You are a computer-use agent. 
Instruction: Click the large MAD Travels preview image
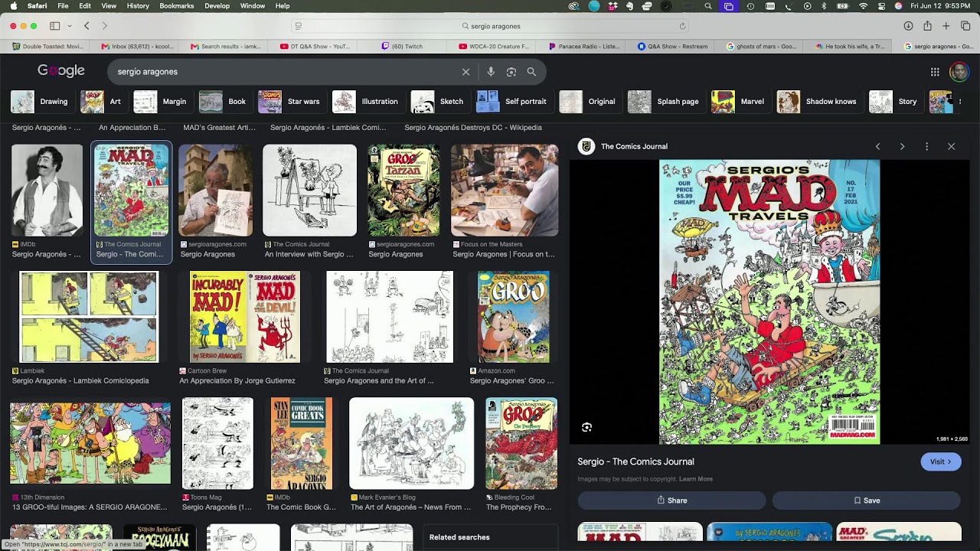click(x=769, y=302)
